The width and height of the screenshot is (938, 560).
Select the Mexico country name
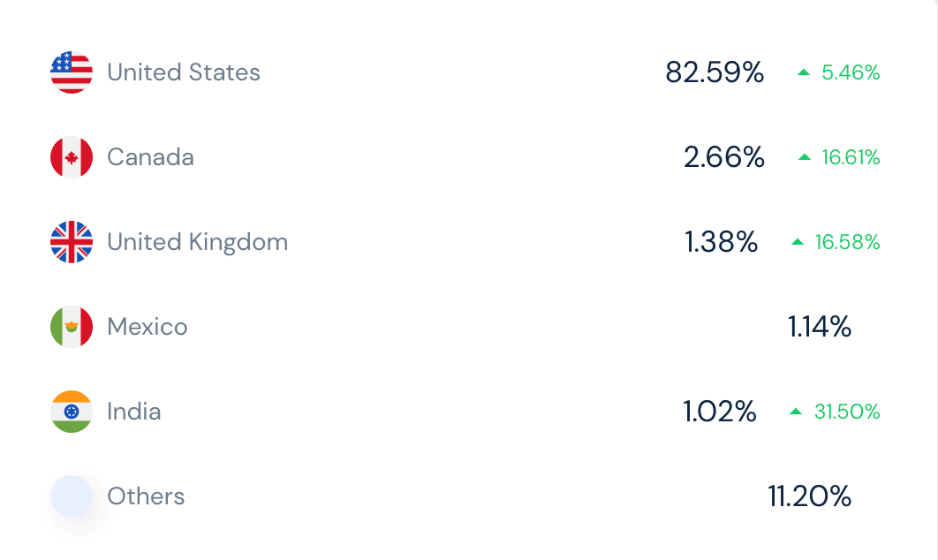pos(148,327)
